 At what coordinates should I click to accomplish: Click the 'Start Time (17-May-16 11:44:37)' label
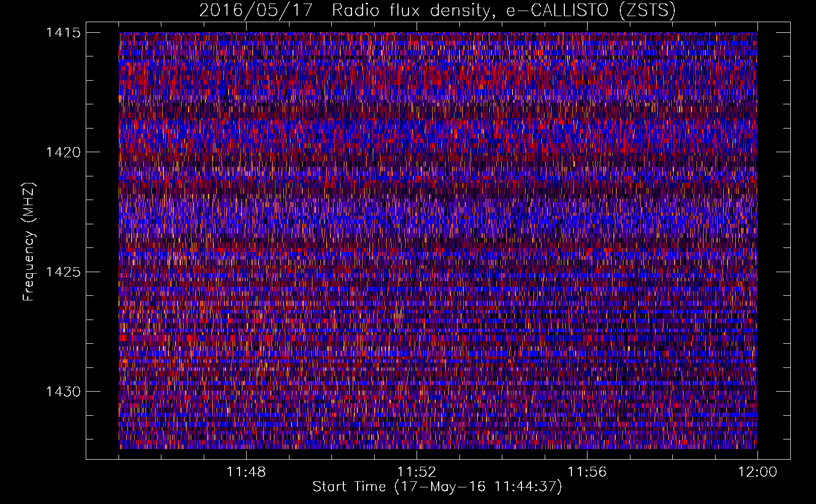click(x=437, y=487)
